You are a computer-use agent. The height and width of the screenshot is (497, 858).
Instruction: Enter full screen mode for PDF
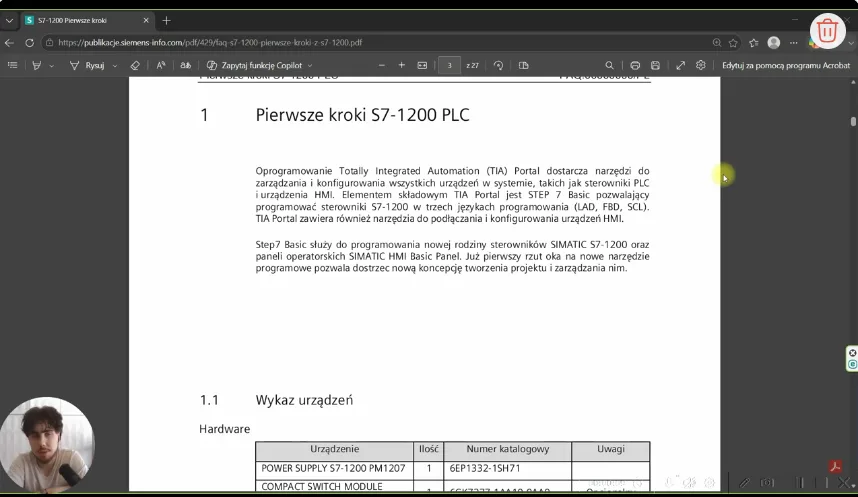click(680, 65)
